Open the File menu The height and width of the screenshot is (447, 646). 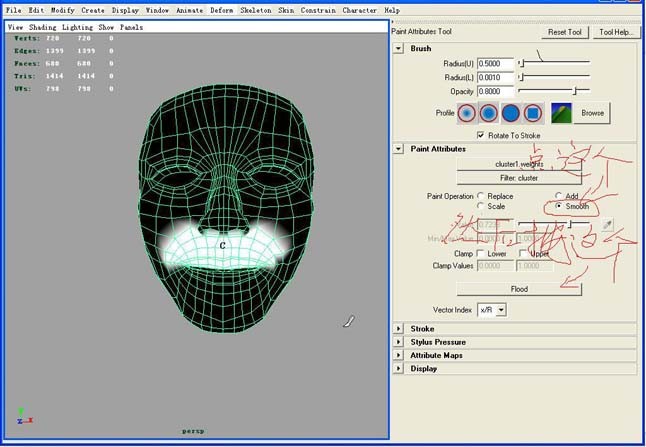13,10
